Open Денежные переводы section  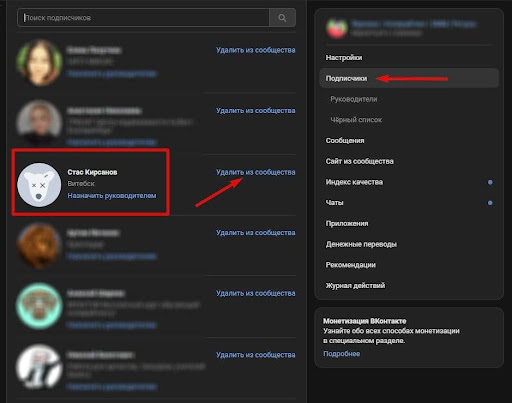coord(361,244)
